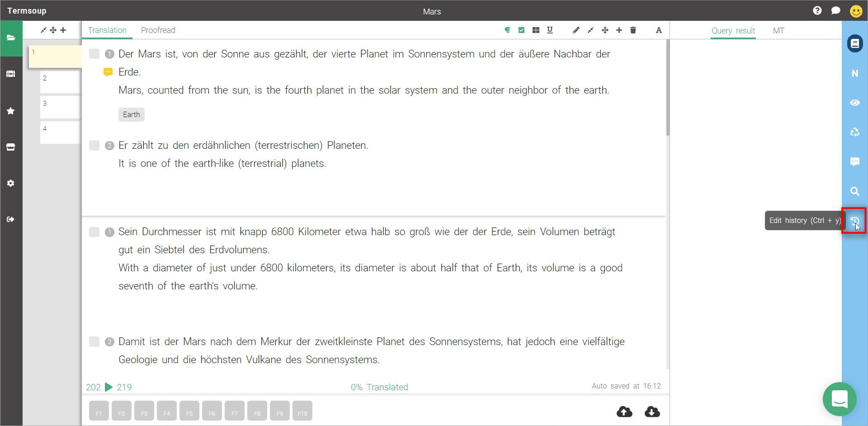The image size is (868, 426).
Task: Open search magnifier in right bar
Action: [x=855, y=191]
